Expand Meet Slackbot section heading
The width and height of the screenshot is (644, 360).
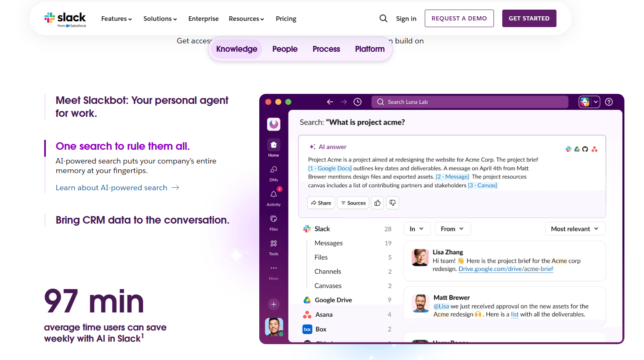click(142, 107)
